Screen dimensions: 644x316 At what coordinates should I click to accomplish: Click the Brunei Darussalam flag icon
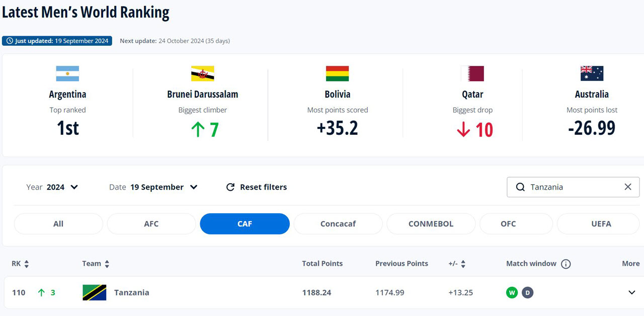(203, 73)
